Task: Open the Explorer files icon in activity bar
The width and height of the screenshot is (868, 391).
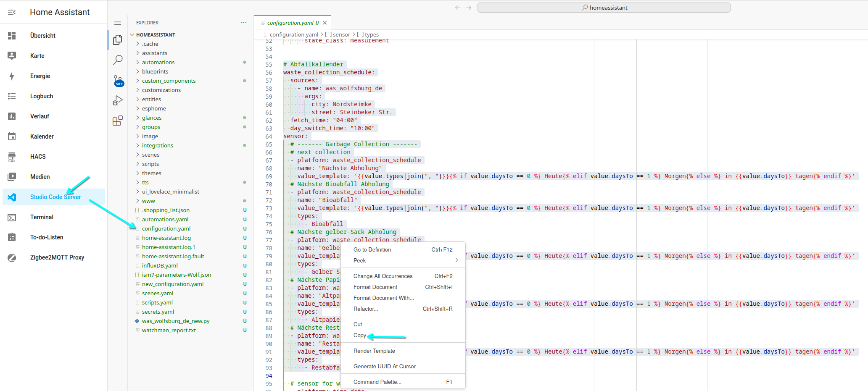Action: [x=118, y=40]
